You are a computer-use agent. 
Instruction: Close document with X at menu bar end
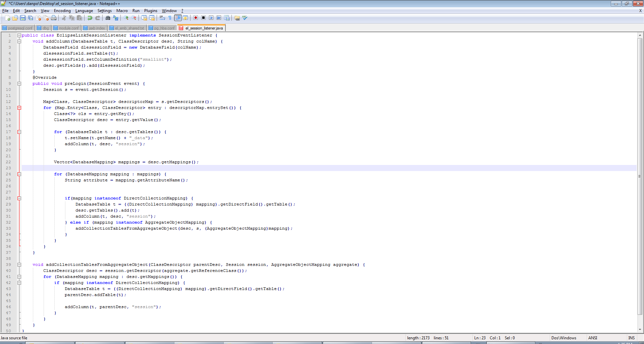coord(640,11)
